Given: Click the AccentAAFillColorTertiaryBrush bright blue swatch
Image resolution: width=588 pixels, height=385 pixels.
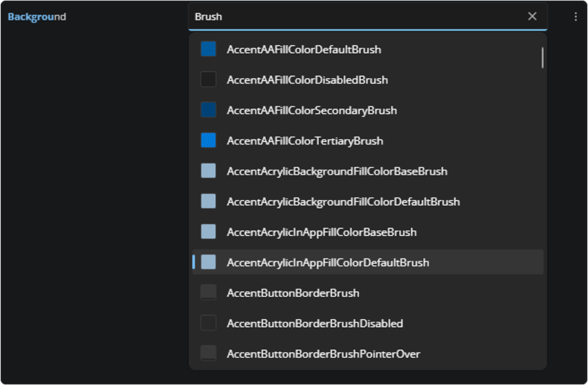Looking at the screenshot, I should [x=208, y=141].
